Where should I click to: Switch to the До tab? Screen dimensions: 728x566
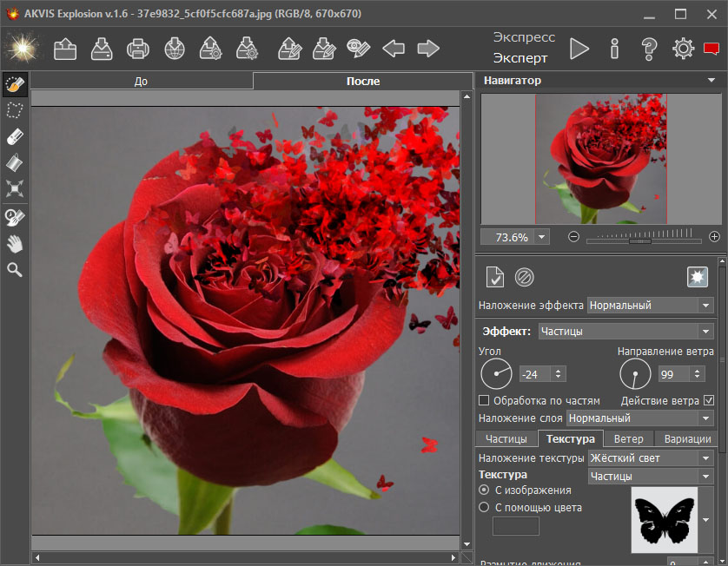(141, 82)
